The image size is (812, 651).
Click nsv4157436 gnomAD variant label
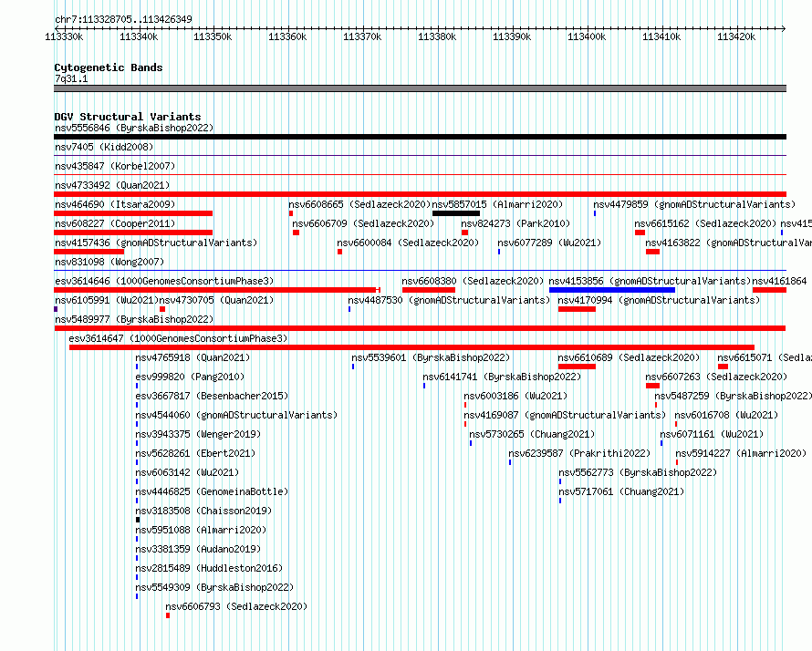coord(156,243)
